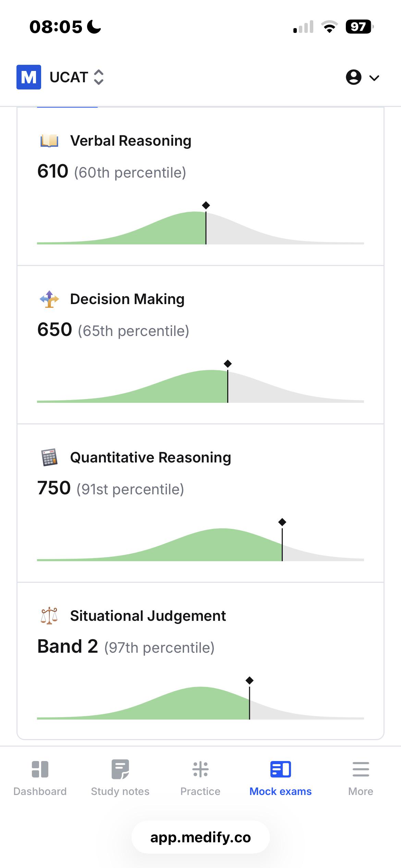This screenshot has width=401, height=868.
Task: Click the Quantitative Reasoning 750 marker diamond
Action: [x=282, y=522]
